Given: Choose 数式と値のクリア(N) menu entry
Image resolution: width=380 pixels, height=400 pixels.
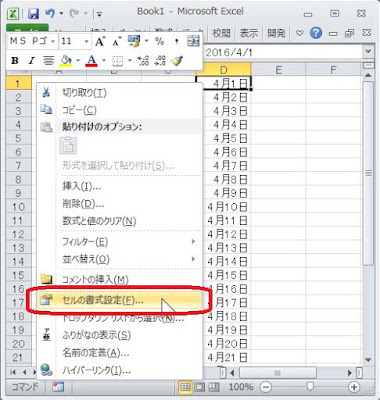Looking at the screenshot, I should [119, 221].
